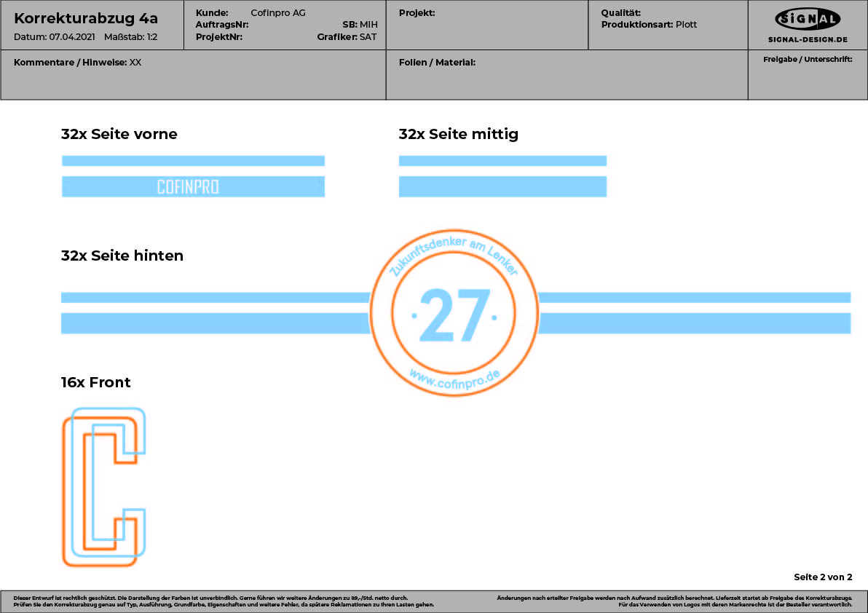This screenshot has height=613, width=868.
Task: Select the "32x Seite mittig" heading
Action: (458, 135)
